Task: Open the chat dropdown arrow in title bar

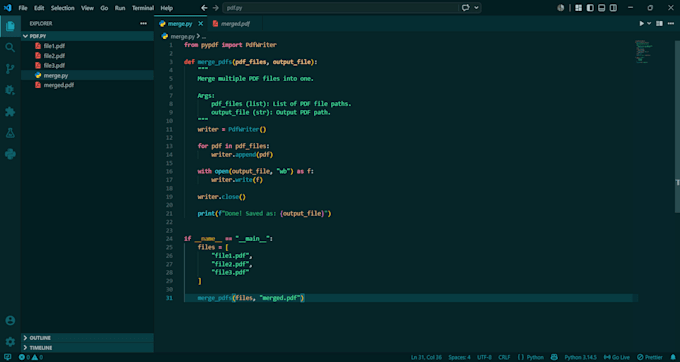Action: [x=477, y=8]
